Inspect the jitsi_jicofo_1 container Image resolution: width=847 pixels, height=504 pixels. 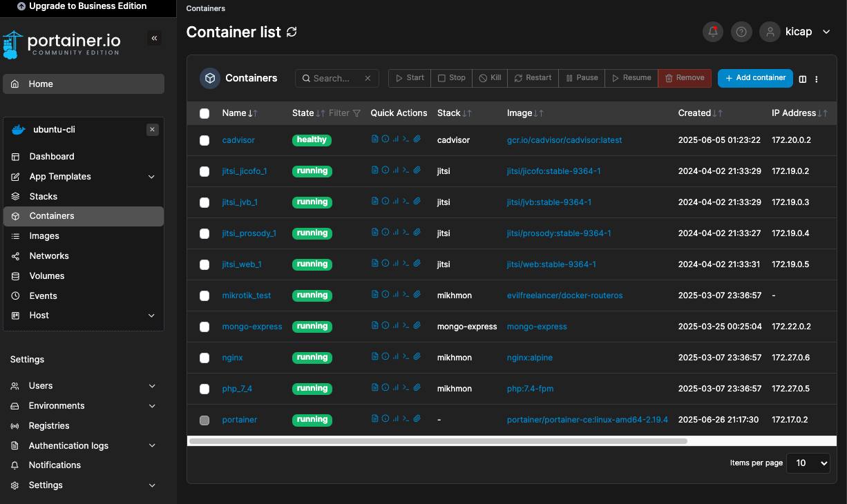tap(386, 170)
